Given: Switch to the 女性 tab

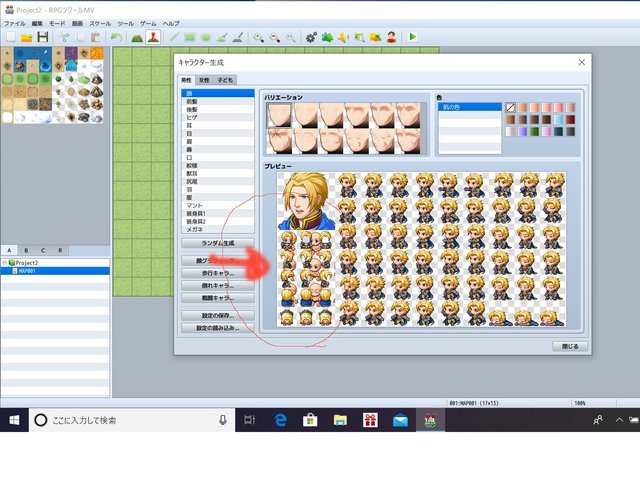Looking at the screenshot, I should click(204, 80).
